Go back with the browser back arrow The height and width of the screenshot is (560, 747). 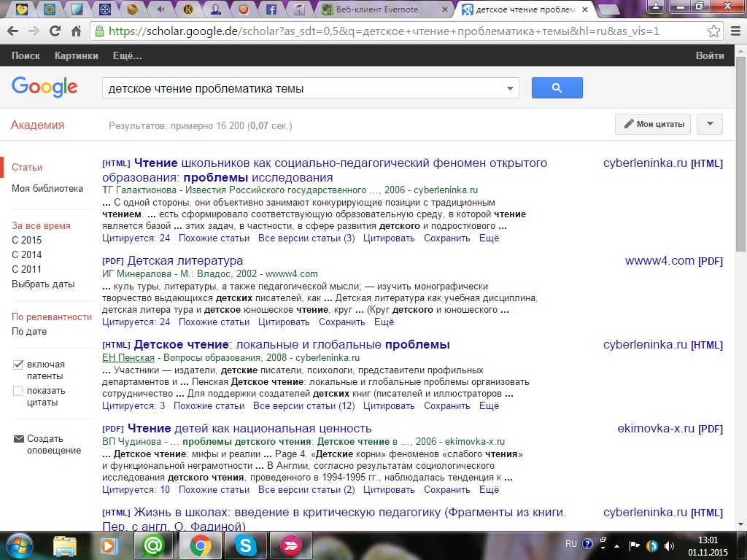(x=13, y=31)
